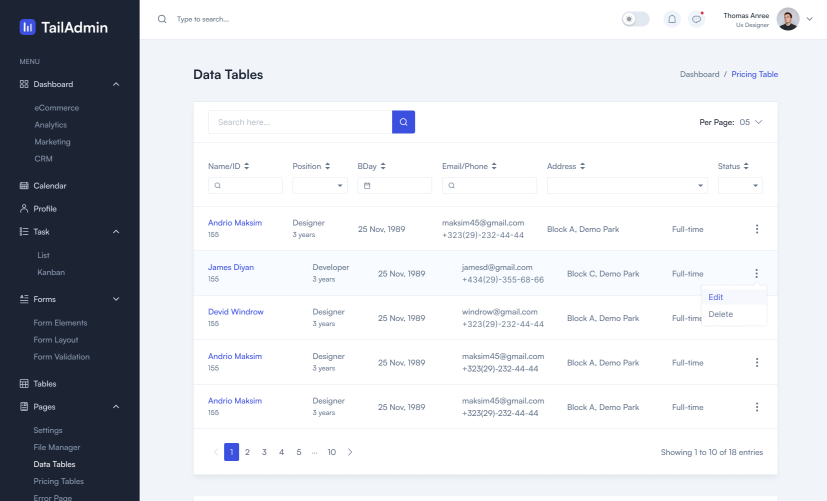Open Devid Windrow name link
The width and height of the screenshot is (827, 501).
[x=236, y=312]
